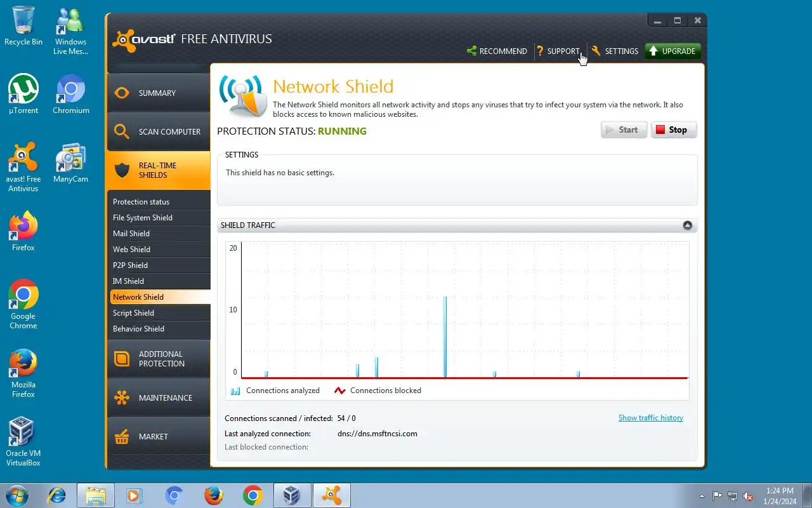Viewport: 812px width, 508px height.
Task: Click the taskbar clock showing 1:24 PM
Action: (780, 496)
